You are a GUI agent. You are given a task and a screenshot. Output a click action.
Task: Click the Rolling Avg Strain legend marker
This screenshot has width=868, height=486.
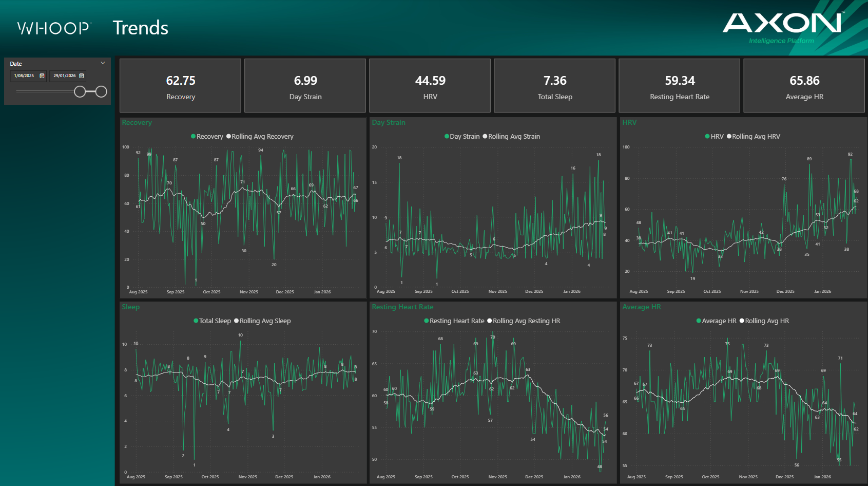pos(485,136)
